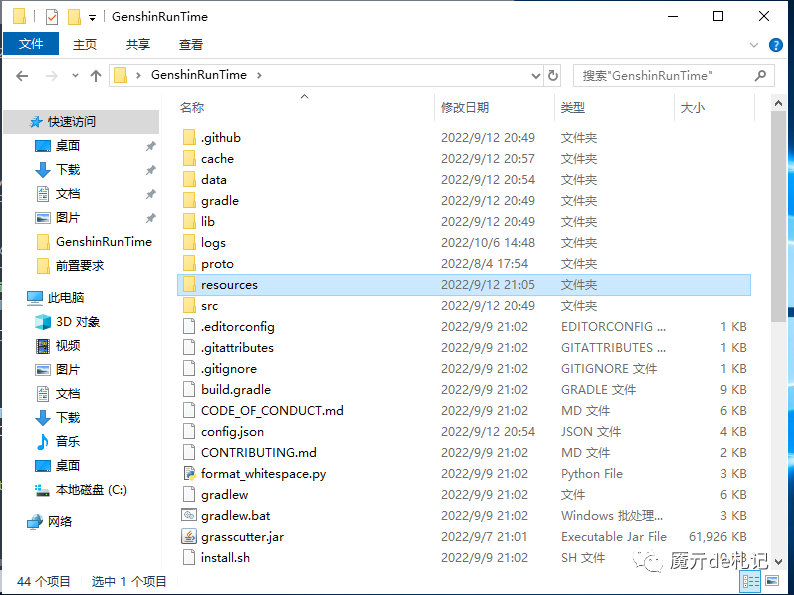The width and height of the screenshot is (794, 595).
Task: Select CONTRIBUTING.md file
Action: (x=259, y=453)
